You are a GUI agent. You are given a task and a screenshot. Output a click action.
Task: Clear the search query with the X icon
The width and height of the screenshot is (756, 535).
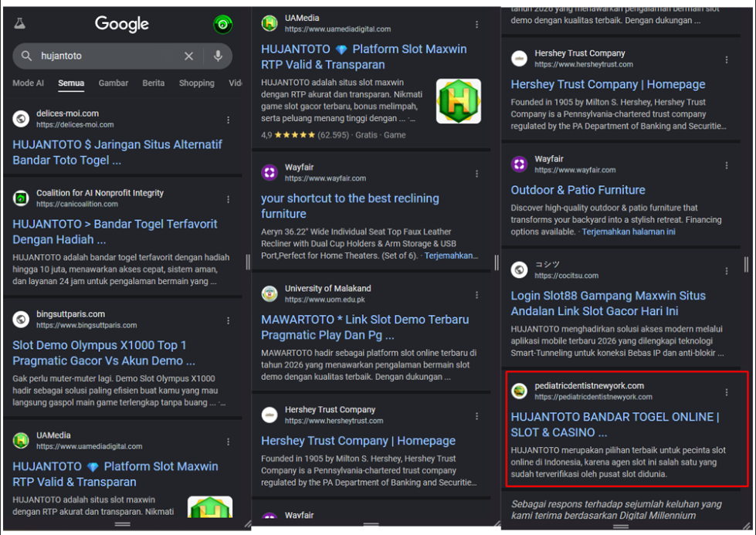188,56
